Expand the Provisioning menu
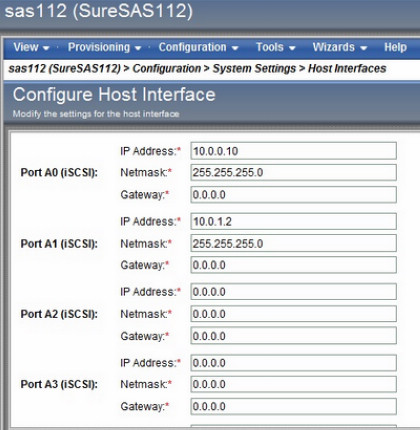This screenshot has width=420, height=430. [x=104, y=47]
